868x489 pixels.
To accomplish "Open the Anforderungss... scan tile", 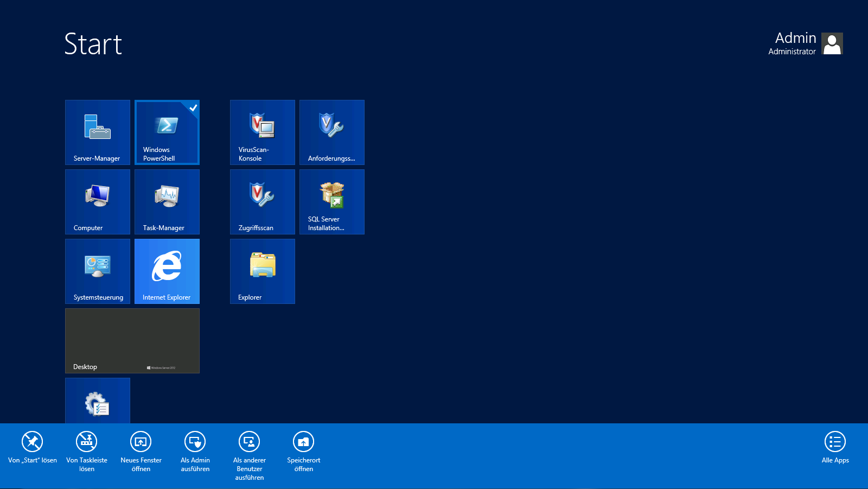I will coord(332,132).
